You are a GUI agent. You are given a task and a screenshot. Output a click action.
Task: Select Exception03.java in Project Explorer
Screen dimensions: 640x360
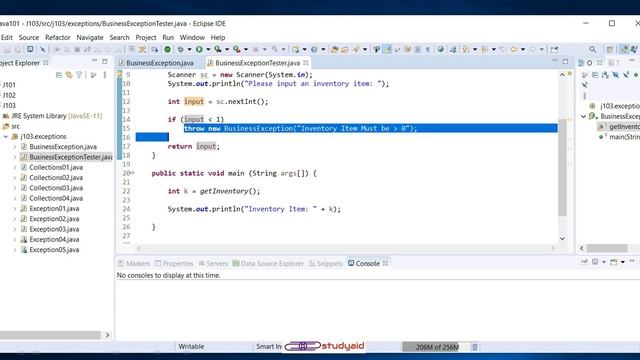coord(54,229)
